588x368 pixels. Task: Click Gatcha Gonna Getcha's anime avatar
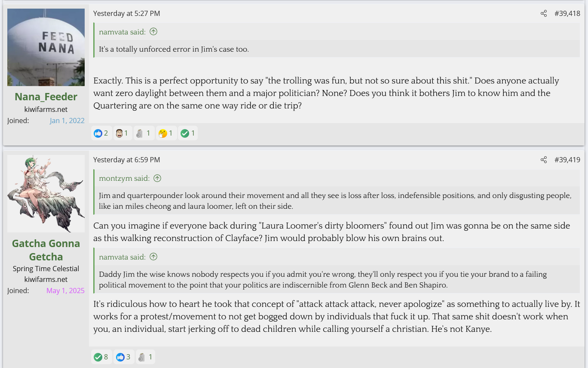tap(46, 194)
